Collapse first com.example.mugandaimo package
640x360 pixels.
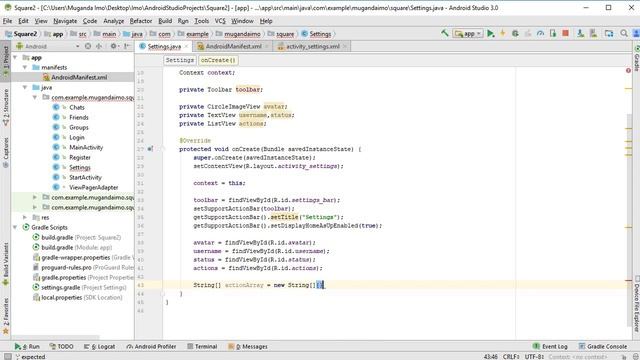tap(35, 98)
